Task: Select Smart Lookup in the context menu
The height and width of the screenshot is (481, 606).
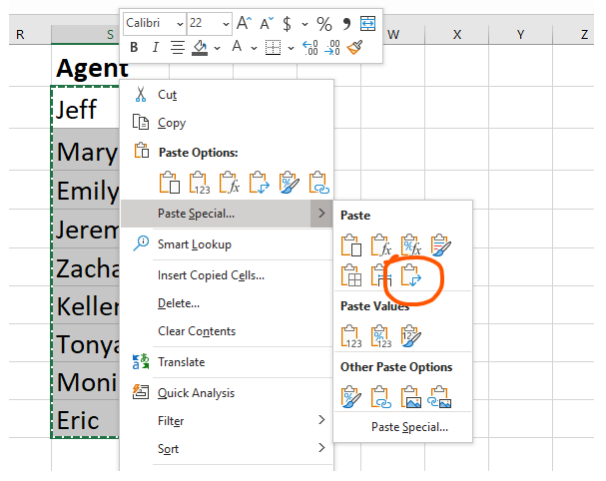Action: click(194, 244)
